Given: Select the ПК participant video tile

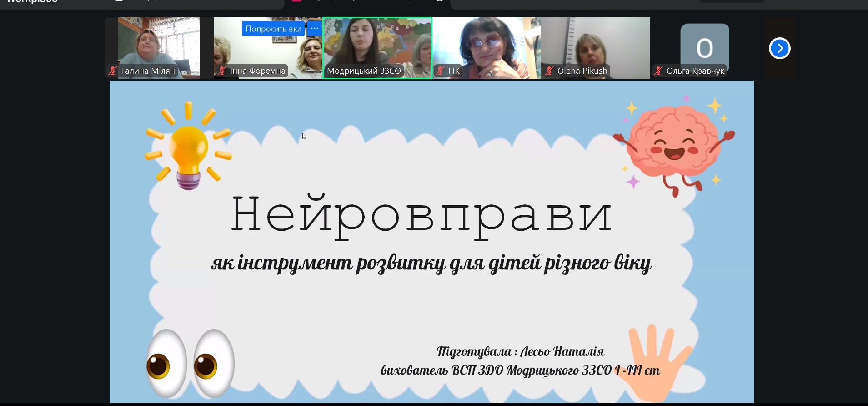Looking at the screenshot, I should (486, 43).
